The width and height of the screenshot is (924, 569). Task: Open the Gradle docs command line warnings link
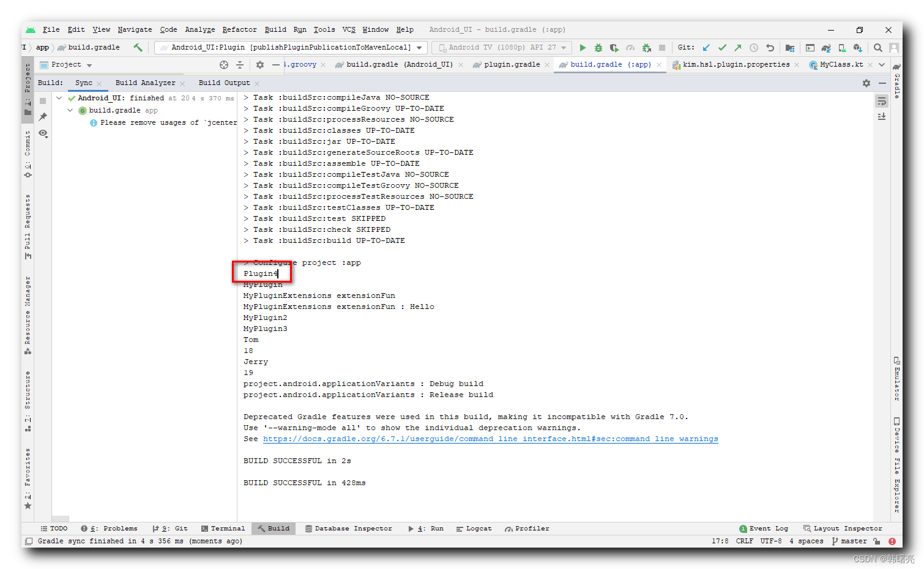click(491, 439)
